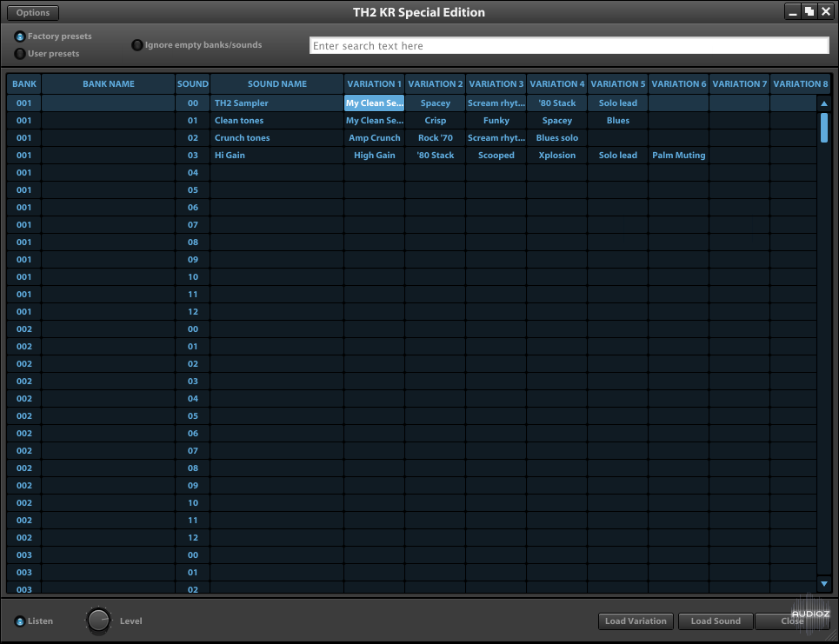Viewport: 839px width, 644px height.
Task: Minimize the TH2 window
Action: coord(793,12)
